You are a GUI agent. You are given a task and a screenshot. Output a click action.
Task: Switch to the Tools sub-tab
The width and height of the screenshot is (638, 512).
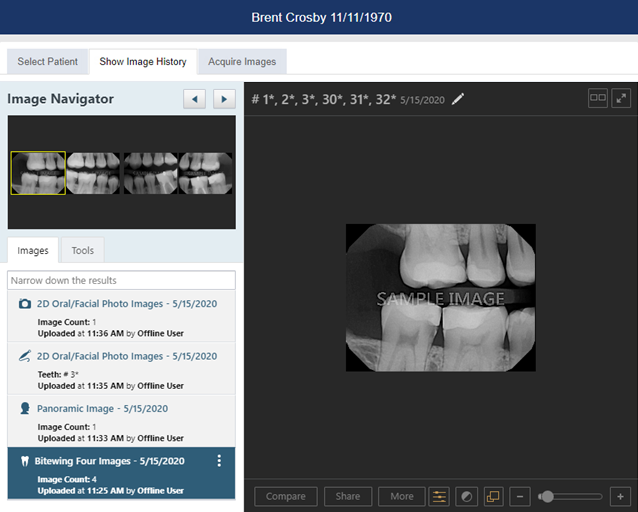pos(83,250)
